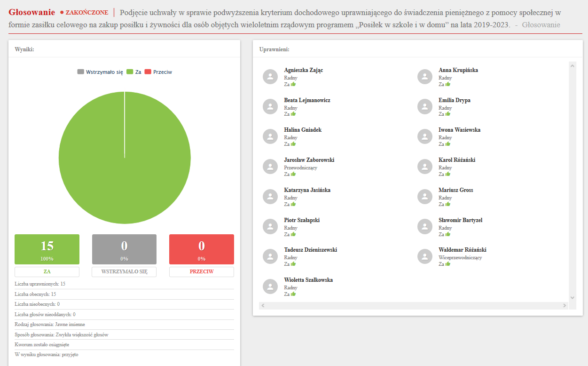Click scroll-down arrow in Uprawnieni list

coord(572,297)
